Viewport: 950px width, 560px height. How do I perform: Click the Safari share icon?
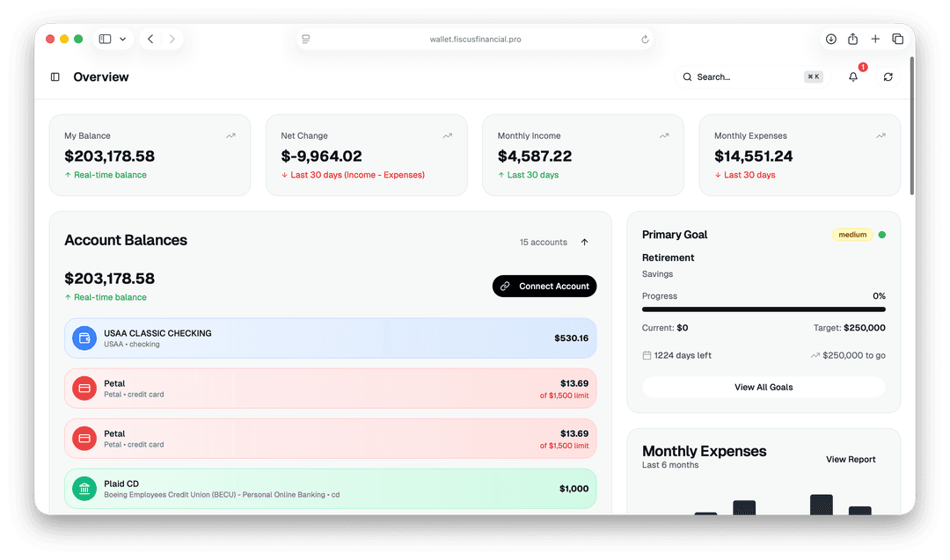(852, 39)
